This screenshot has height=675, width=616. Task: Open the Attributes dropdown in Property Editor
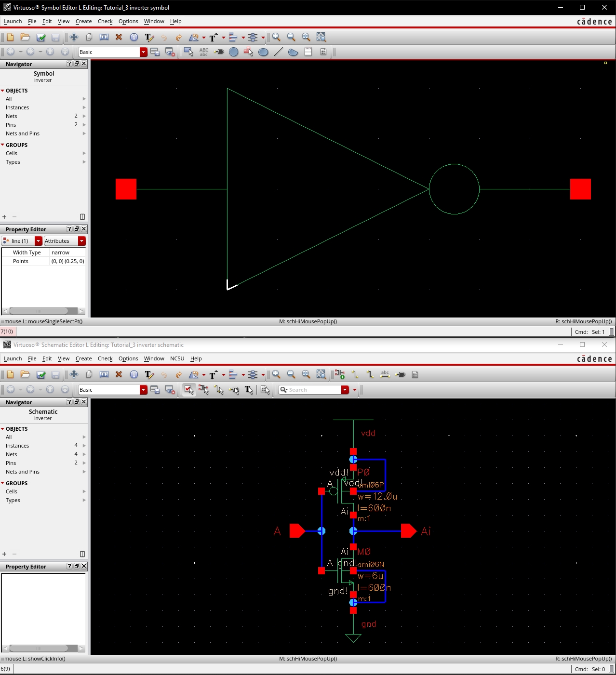82,241
